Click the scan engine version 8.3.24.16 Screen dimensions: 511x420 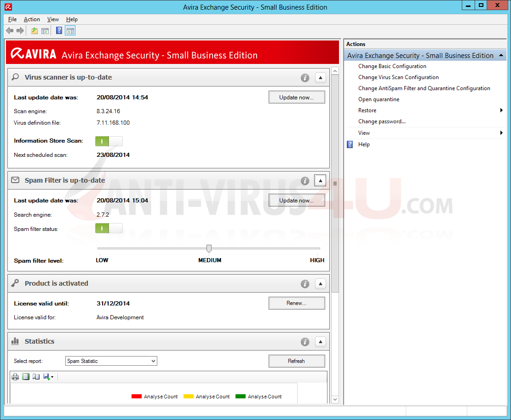108,111
